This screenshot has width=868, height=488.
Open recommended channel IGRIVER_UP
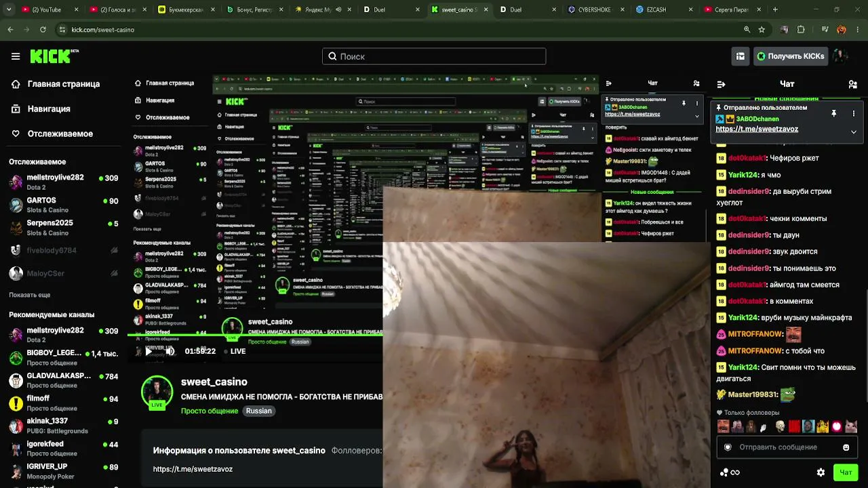point(64,471)
